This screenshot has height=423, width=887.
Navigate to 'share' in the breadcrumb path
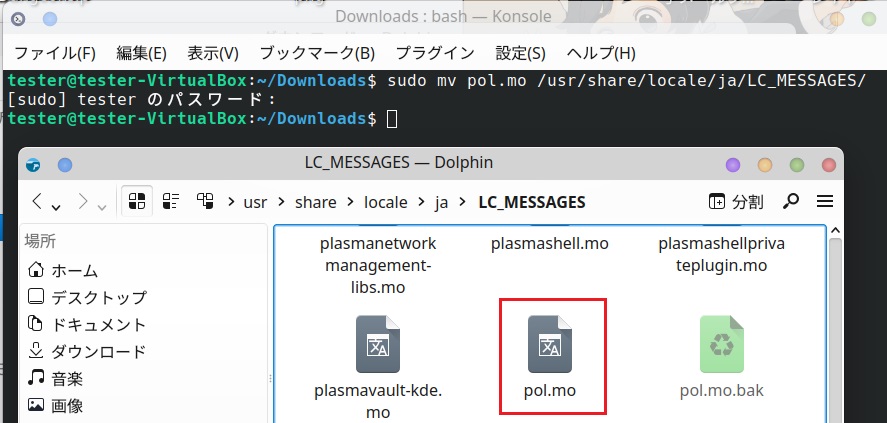(315, 201)
